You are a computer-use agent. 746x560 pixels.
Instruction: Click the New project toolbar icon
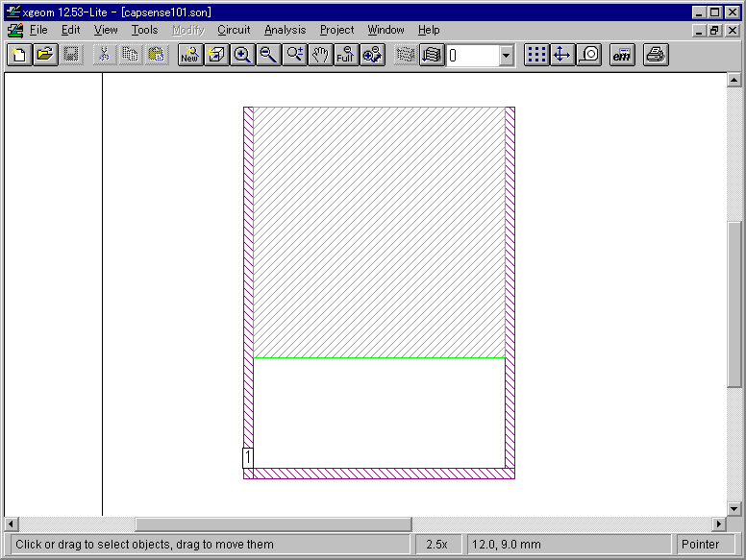(x=19, y=55)
